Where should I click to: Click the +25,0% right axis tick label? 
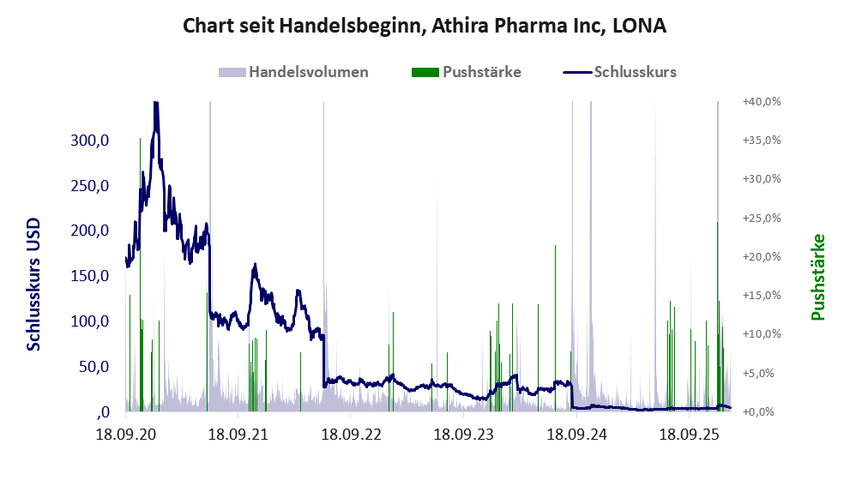[x=762, y=218]
